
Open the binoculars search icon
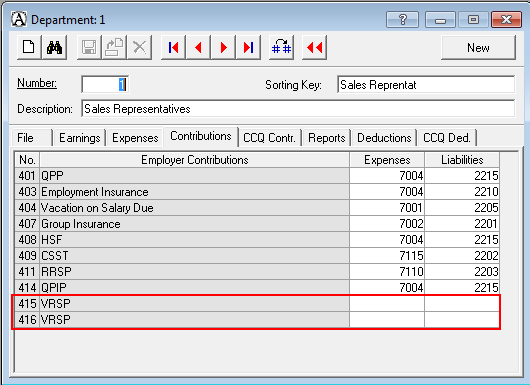click(x=54, y=47)
